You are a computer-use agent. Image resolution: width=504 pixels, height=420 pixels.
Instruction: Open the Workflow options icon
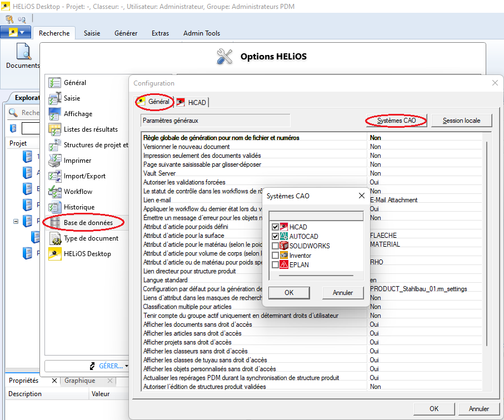pyautogui.click(x=54, y=192)
